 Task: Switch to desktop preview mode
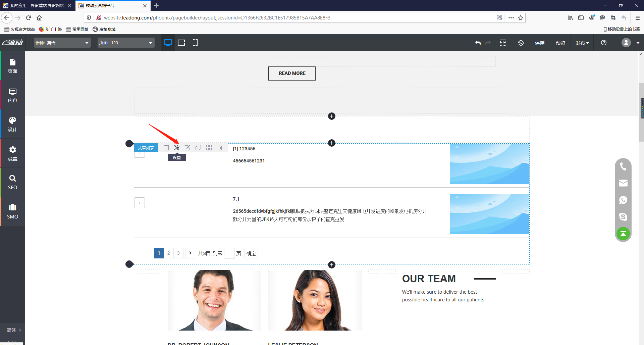pos(168,43)
